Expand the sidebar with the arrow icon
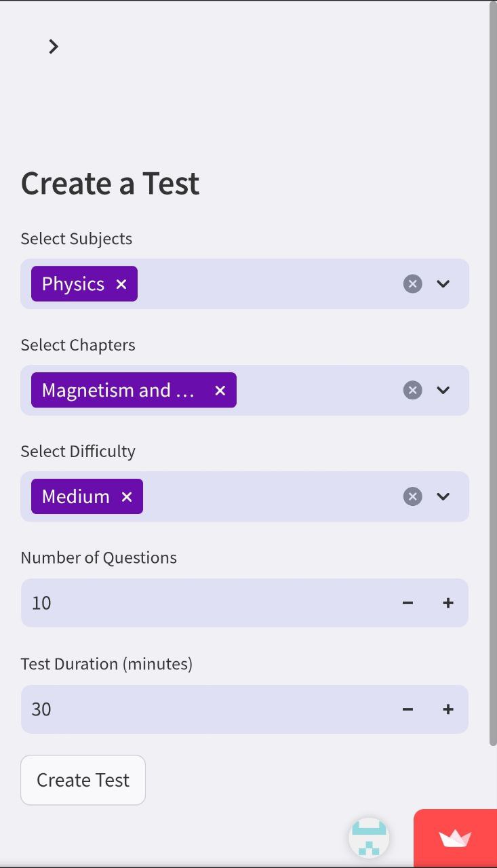Image resolution: width=497 pixels, height=868 pixels. pyautogui.click(x=54, y=46)
